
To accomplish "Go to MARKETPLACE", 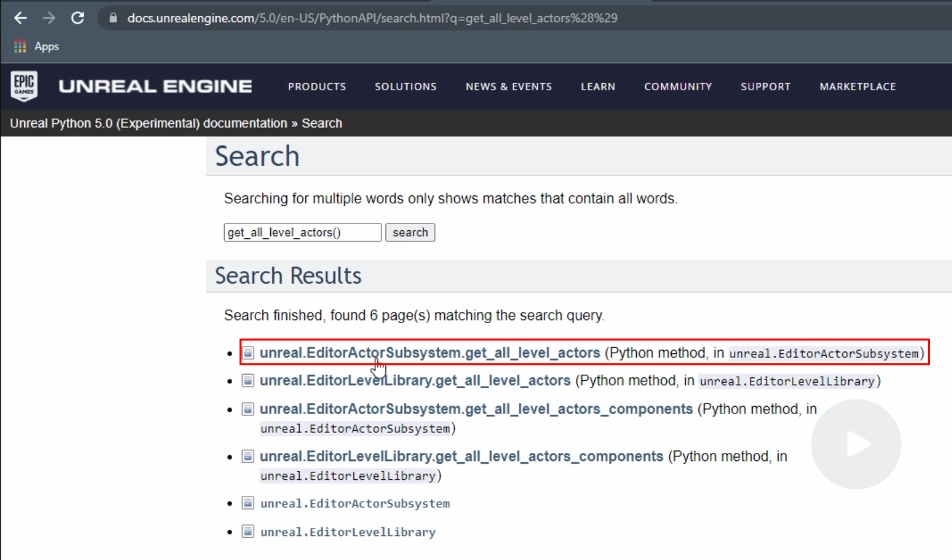I will [858, 86].
